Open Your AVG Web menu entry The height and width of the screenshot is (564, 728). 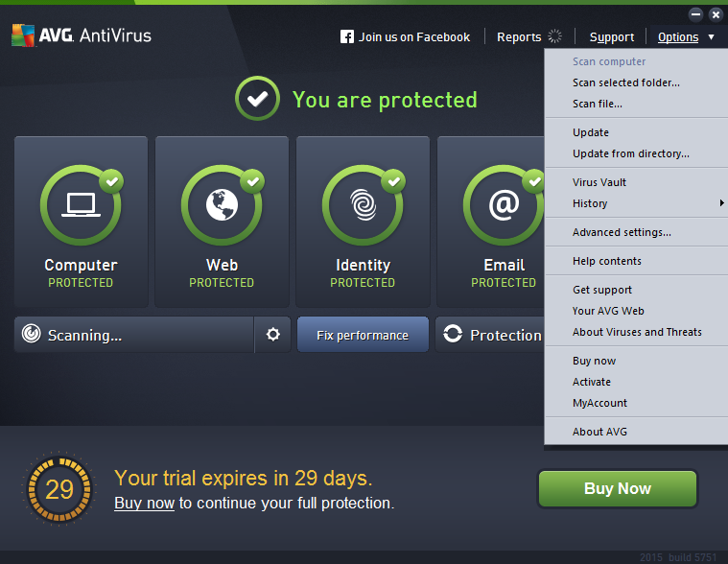[636, 311]
